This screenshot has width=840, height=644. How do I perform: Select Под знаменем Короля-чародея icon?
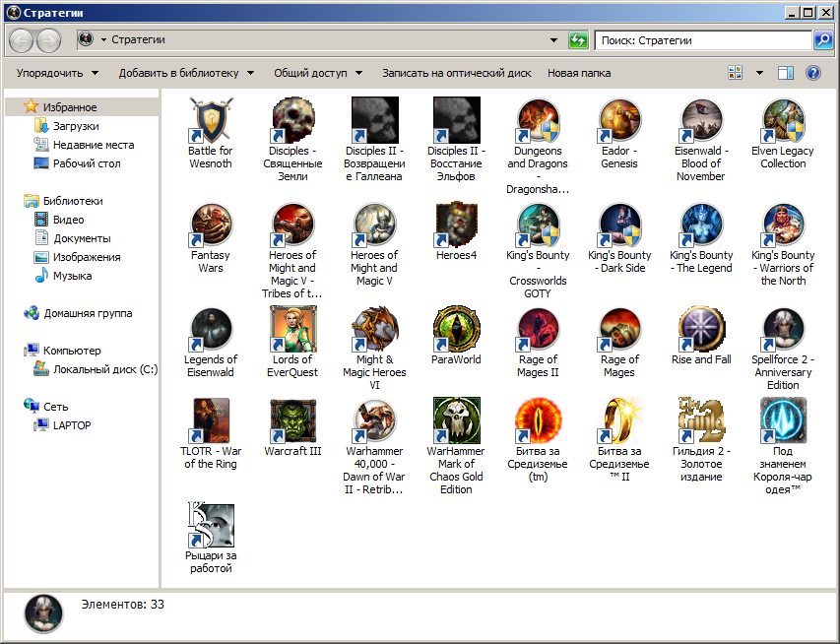point(783,420)
